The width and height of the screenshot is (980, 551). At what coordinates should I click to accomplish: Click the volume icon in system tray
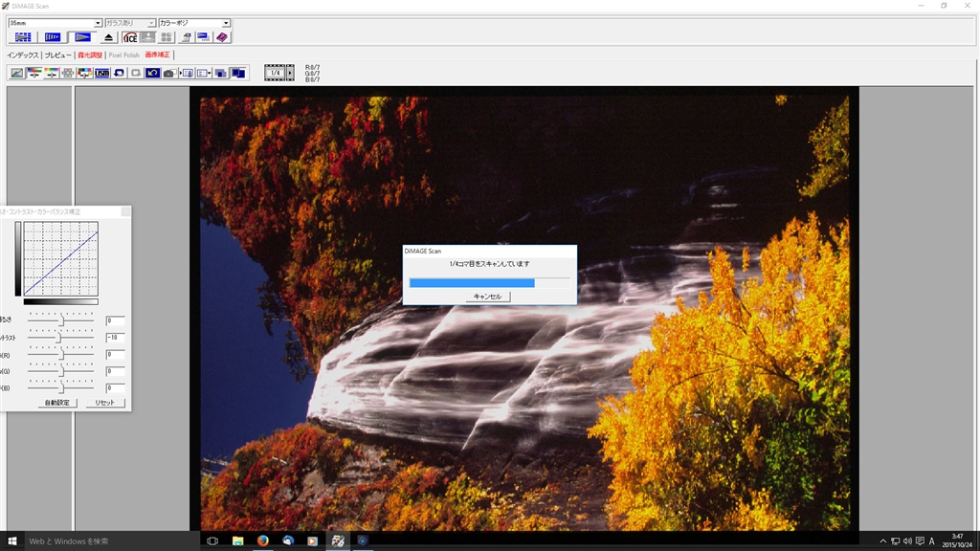pyautogui.click(x=907, y=541)
